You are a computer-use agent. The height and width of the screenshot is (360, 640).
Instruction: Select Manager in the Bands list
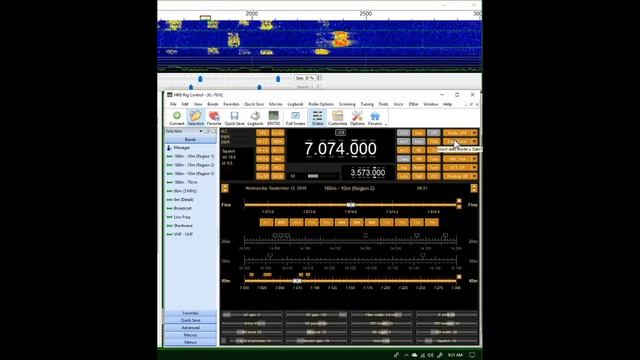coord(182,148)
